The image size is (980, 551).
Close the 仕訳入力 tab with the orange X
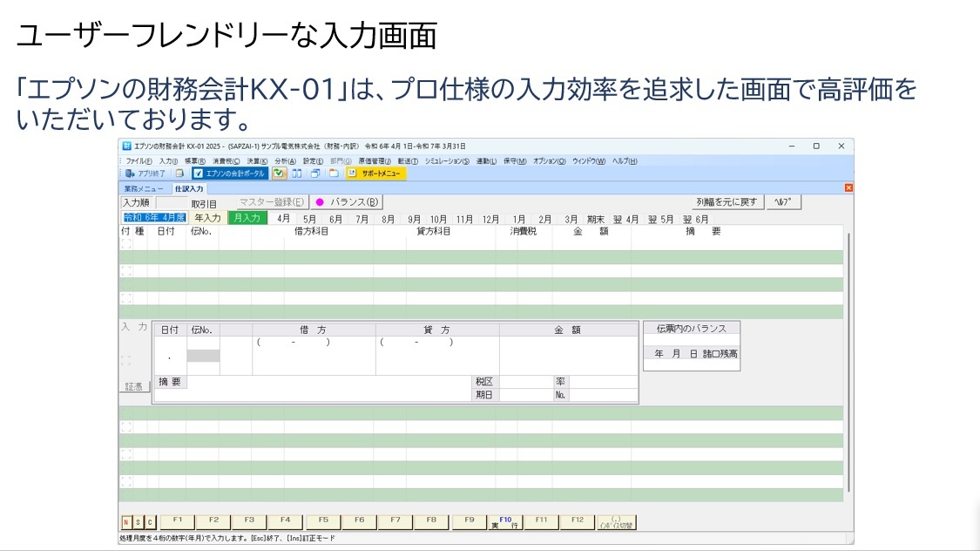[848, 187]
